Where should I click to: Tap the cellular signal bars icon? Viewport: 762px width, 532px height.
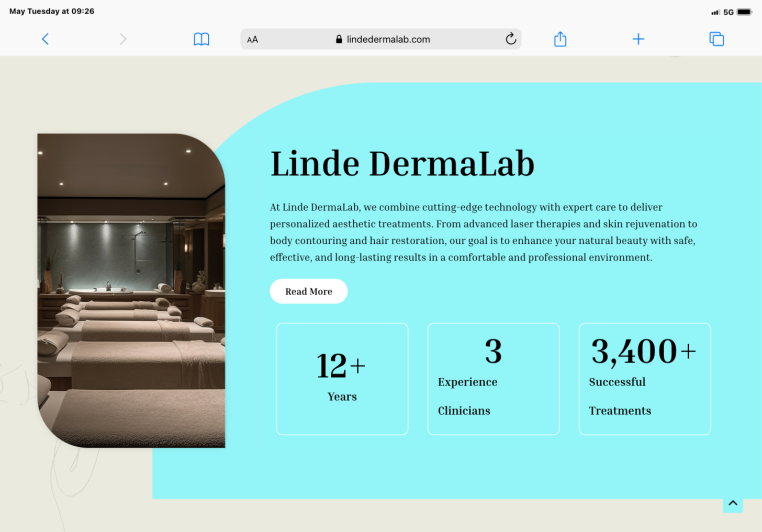point(715,12)
